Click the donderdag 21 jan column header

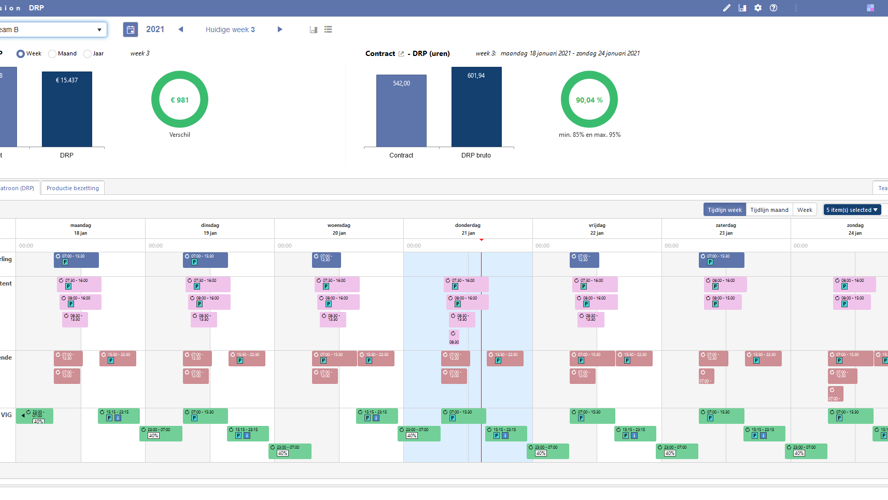tap(468, 229)
